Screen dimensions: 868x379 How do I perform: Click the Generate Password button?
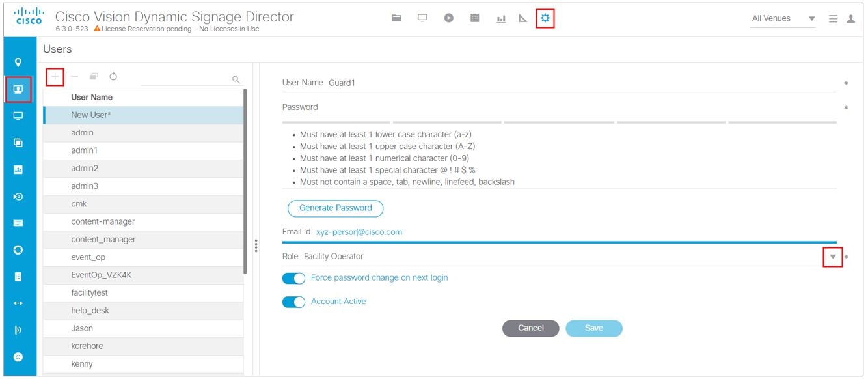(335, 208)
